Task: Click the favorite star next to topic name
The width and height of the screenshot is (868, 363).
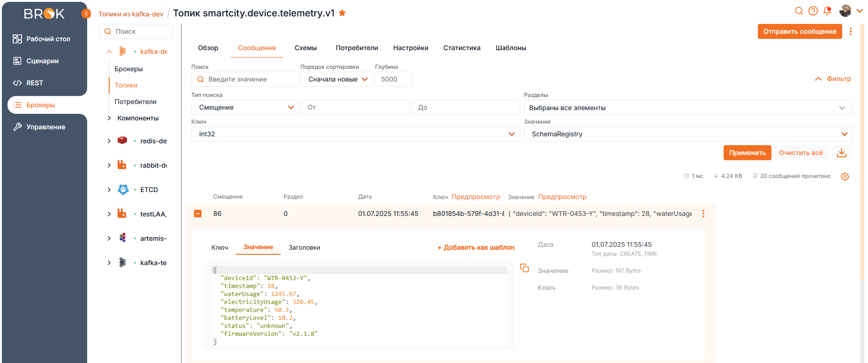Action: click(x=342, y=13)
